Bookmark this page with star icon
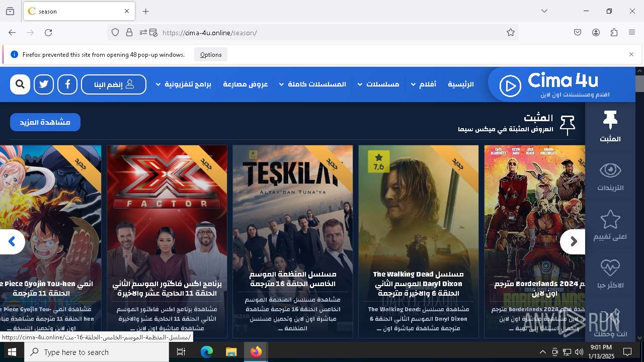Screen dimensions: 644x362 pos(511,33)
